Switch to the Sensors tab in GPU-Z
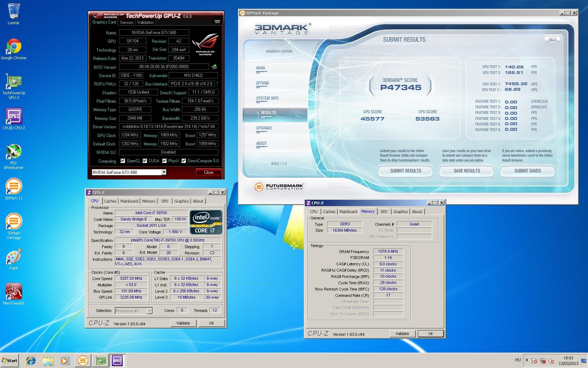 127,22
